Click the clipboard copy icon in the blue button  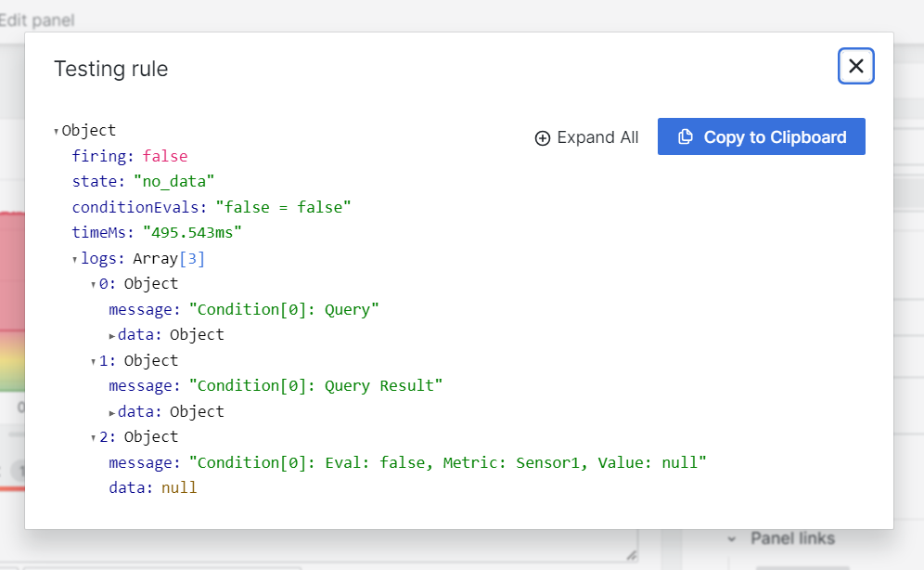(x=685, y=136)
